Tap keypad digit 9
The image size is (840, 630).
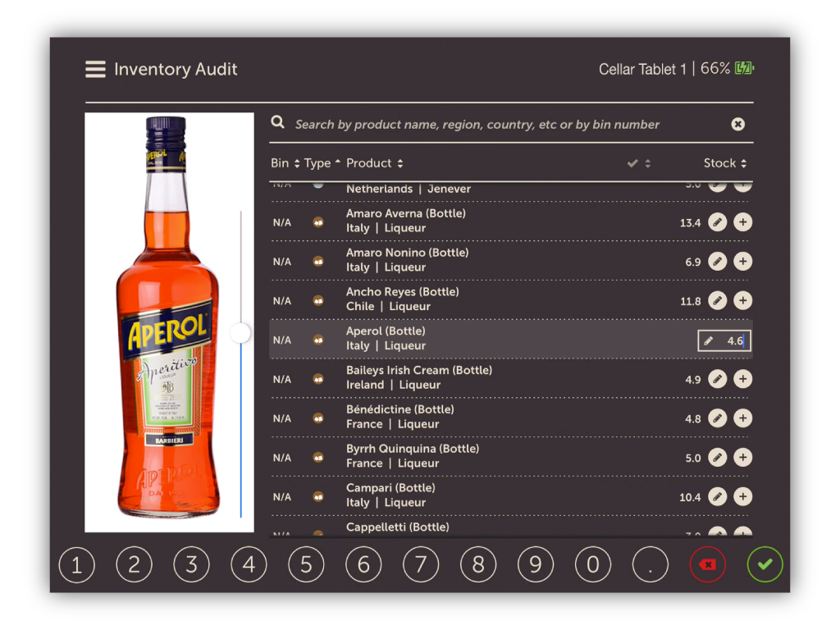pos(535,564)
